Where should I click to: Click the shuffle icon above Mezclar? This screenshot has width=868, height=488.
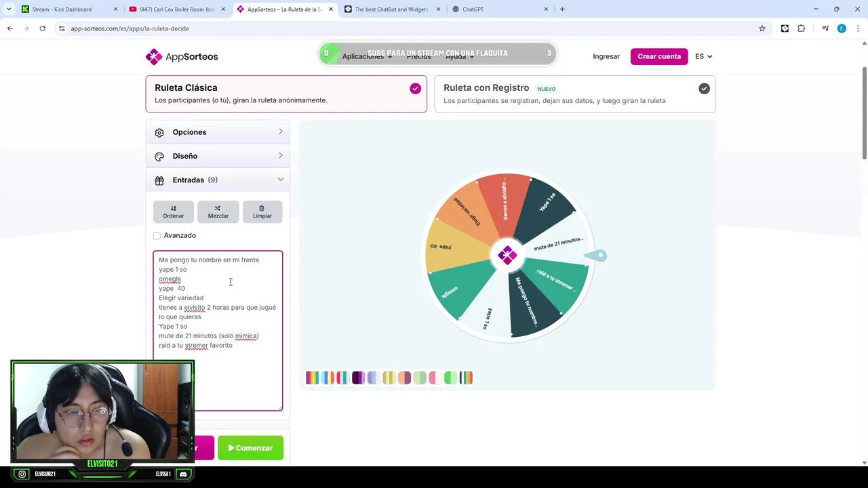point(218,208)
